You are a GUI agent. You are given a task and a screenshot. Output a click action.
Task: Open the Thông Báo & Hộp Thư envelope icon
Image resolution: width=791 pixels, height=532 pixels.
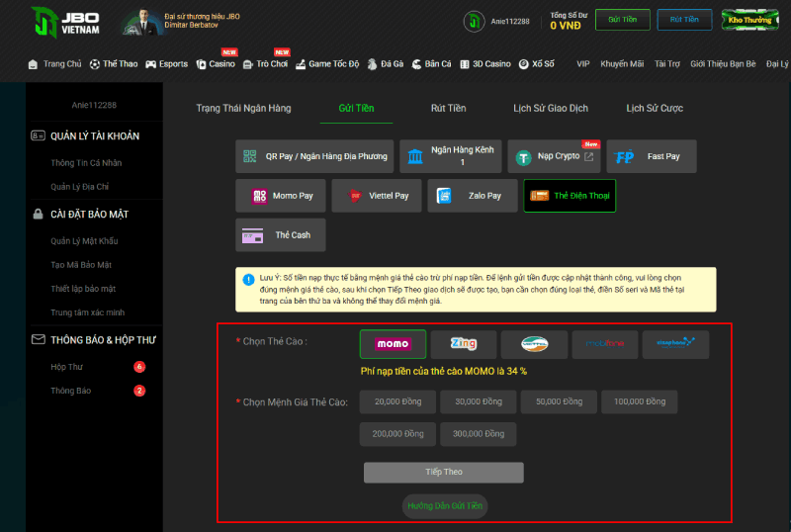(39, 339)
